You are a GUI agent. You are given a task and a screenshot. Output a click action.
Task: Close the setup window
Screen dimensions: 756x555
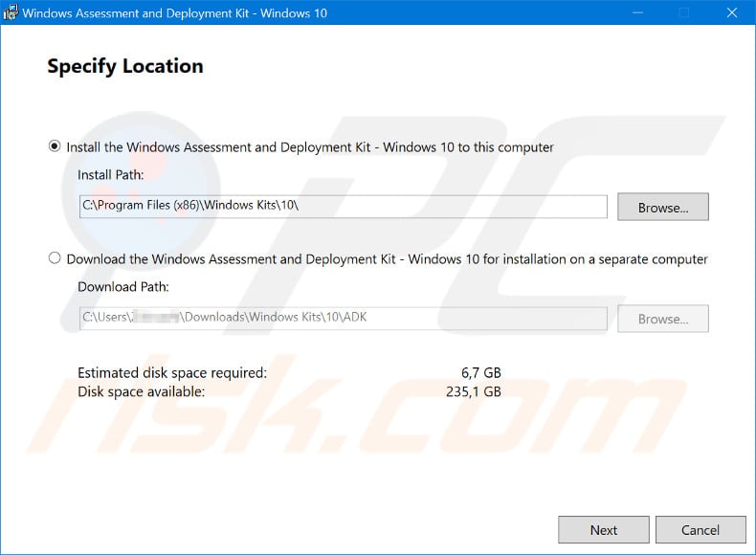[x=732, y=12]
